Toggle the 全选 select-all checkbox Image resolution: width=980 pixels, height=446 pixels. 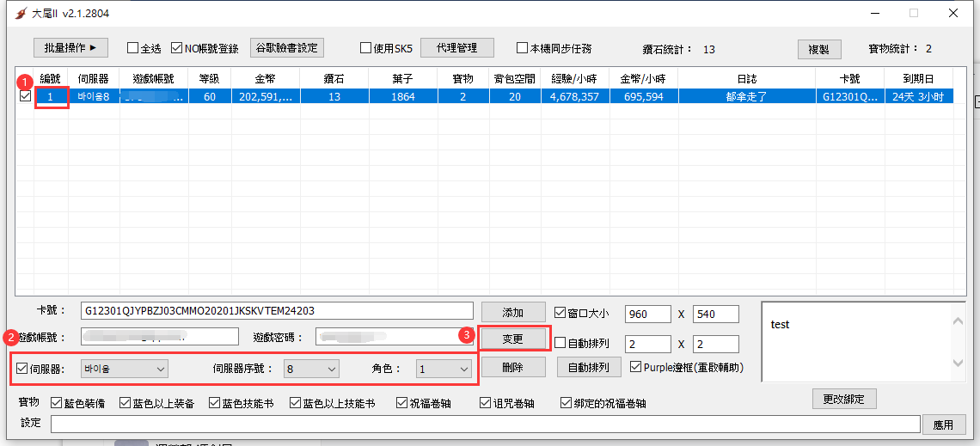(x=133, y=49)
